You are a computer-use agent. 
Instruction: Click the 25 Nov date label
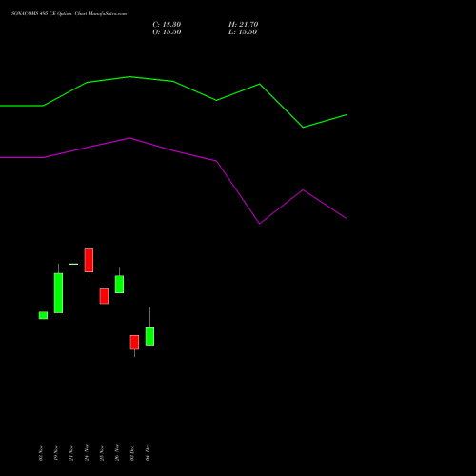point(102,453)
